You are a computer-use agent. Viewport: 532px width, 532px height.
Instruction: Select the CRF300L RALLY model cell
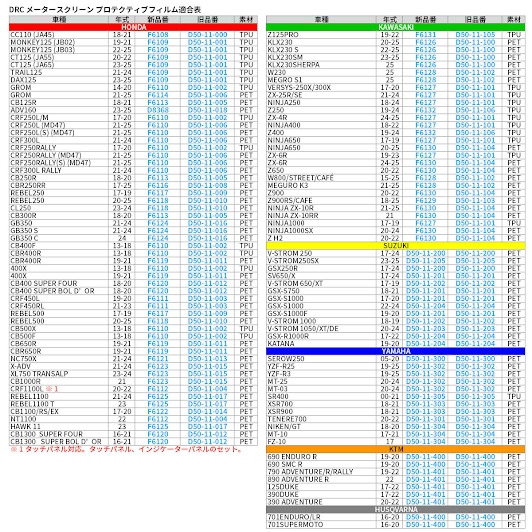[59, 170]
